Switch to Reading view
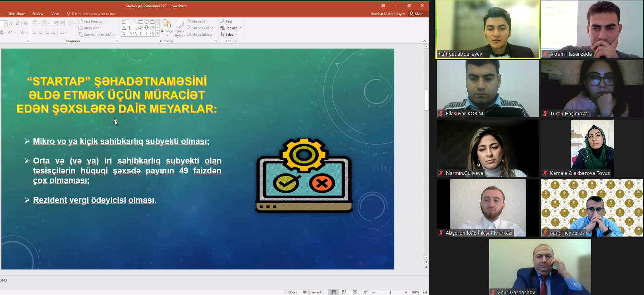Viewport: 644px width, 295px height. click(x=355, y=292)
